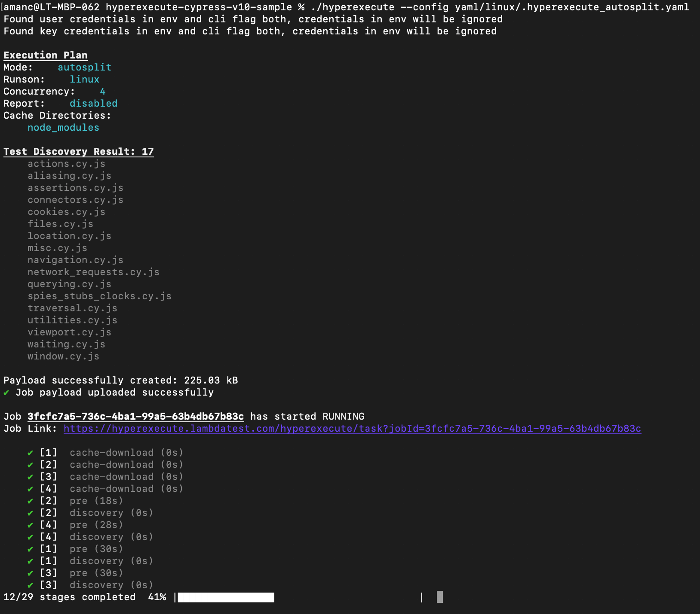Click checkmark next to [3] pre (30s)

(31, 573)
